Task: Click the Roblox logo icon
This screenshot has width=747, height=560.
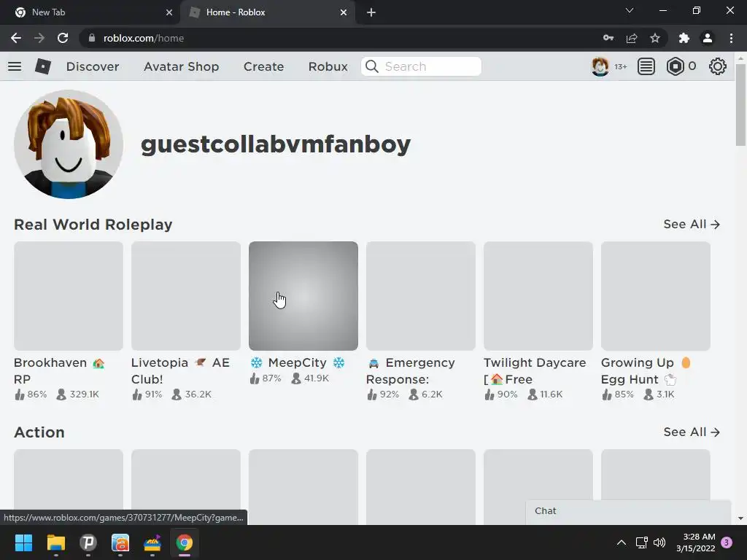Action: coord(43,66)
